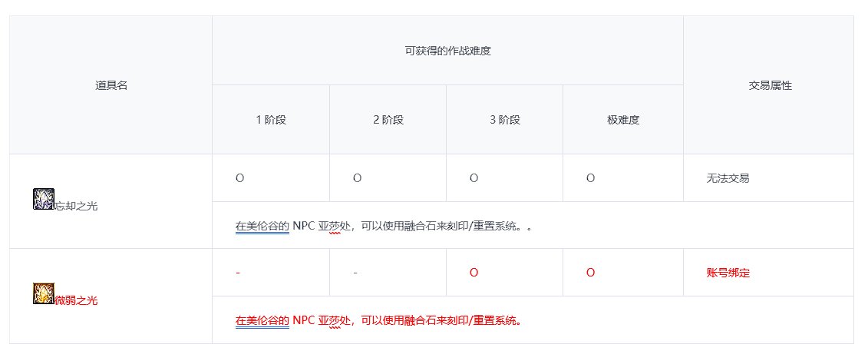
Task: Click red underlined 在美伦谷的 text
Action: [262, 320]
